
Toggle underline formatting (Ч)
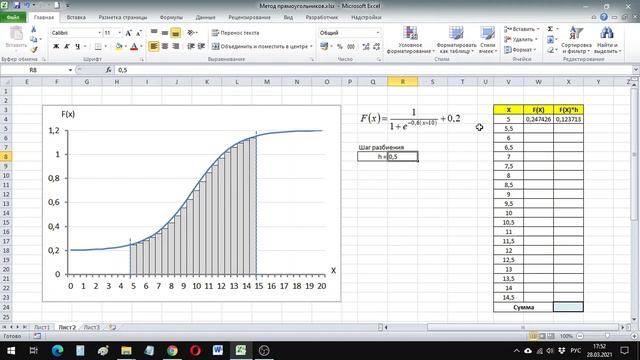pos(77,47)
